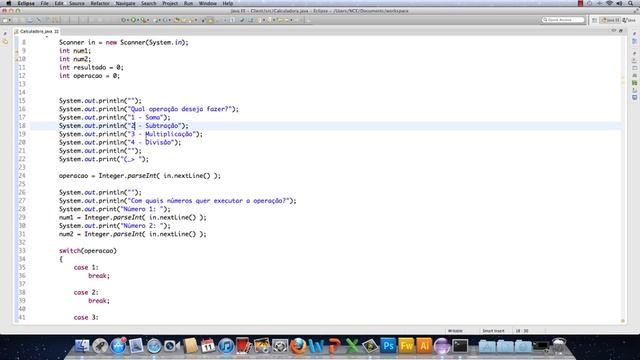Click the line 'int operacao = 0;'
The height and width of the screenshot is (360, 640).
[x=89, y=76]
